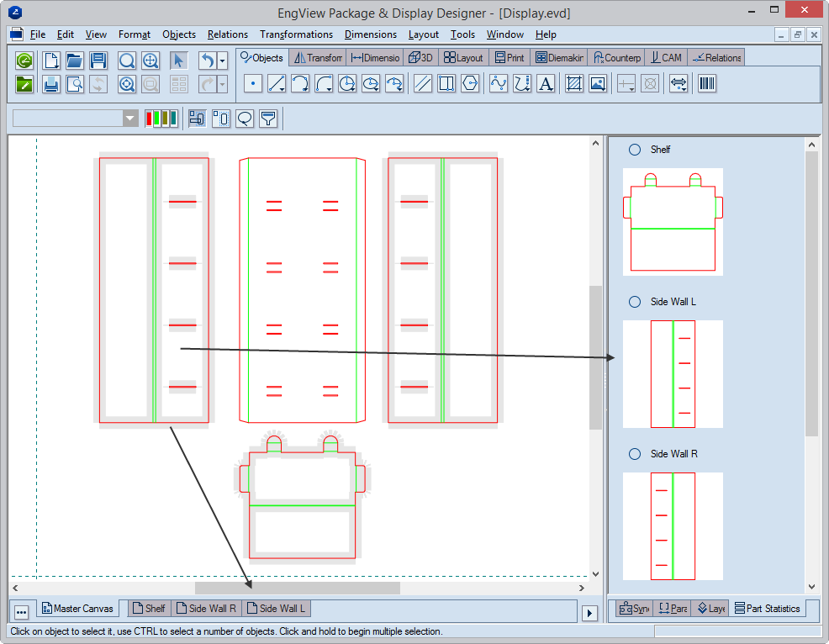Select the point drawing tool
The height and width of the screenshot is (644, 829).
coord(253,84)
